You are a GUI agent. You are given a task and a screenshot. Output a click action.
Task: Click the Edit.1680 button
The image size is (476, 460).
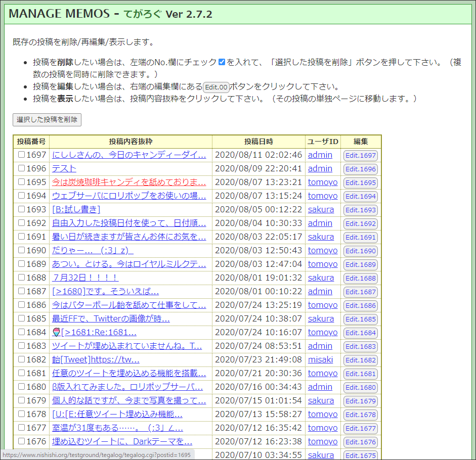point(361,387)
